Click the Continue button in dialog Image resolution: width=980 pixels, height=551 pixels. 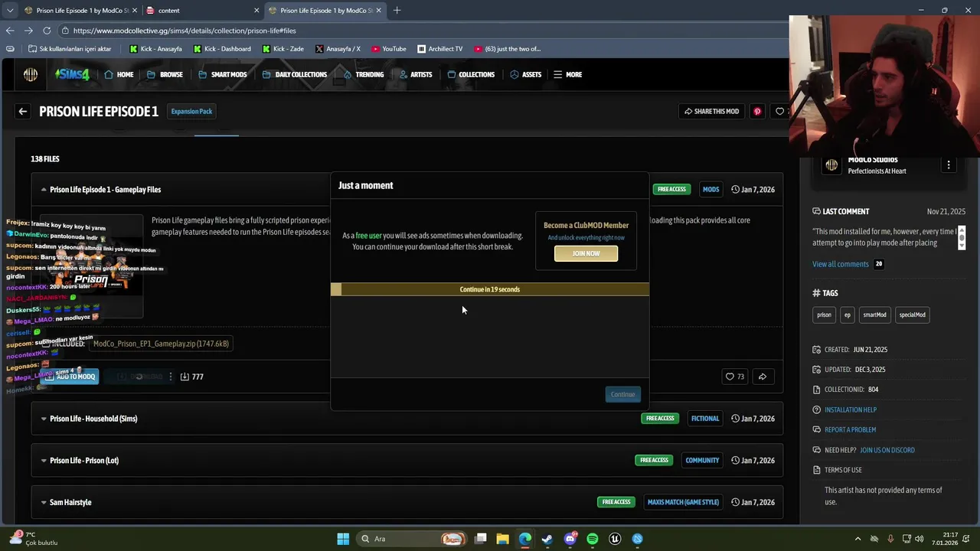click(x=622, y=394)
